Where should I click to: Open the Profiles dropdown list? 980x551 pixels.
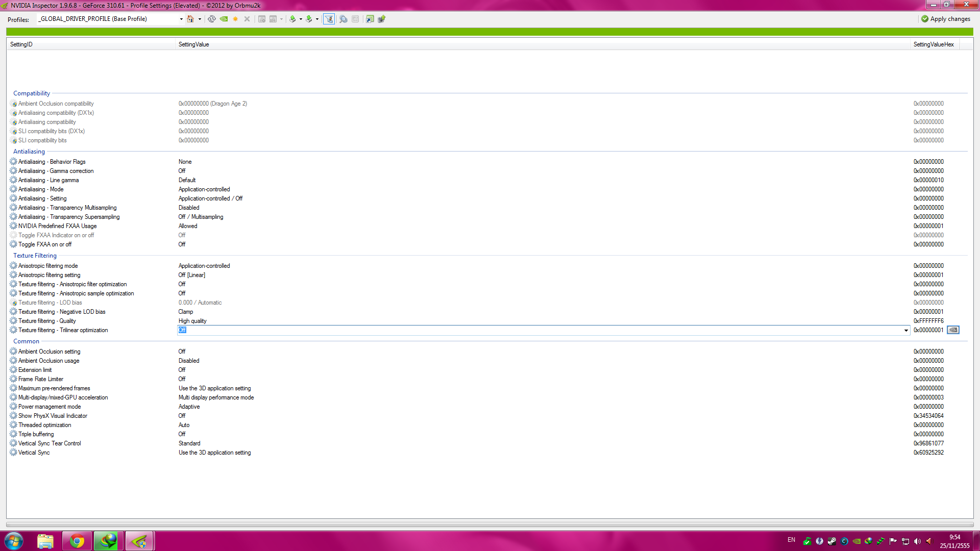point(181,19)
